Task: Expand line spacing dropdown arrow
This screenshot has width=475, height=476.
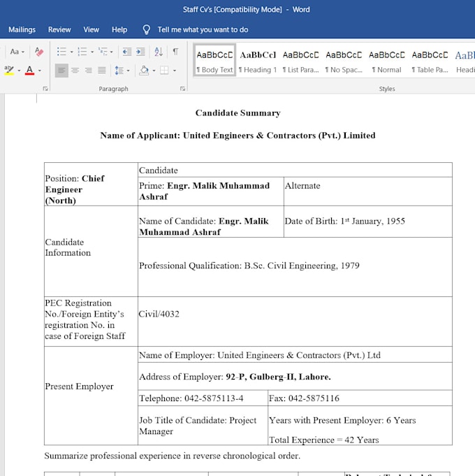Action: pyautogui.click(x=128, y=71)
